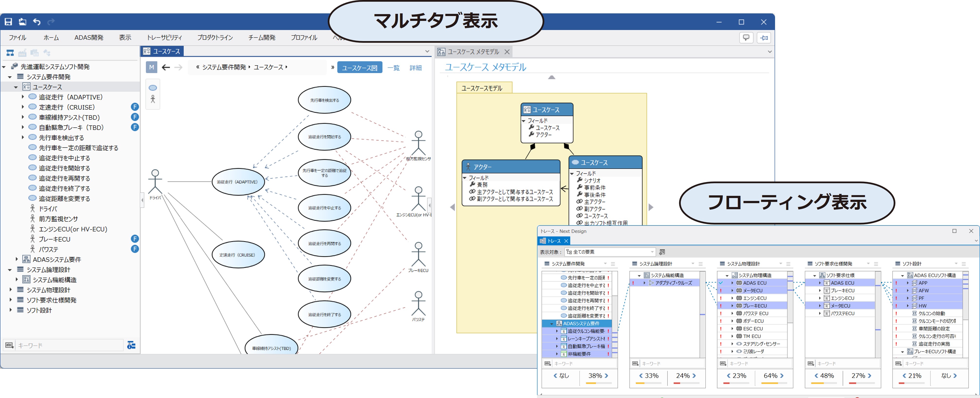Select the actor stick figure tool in palette
980x398 pixels.
pos(153,99)
